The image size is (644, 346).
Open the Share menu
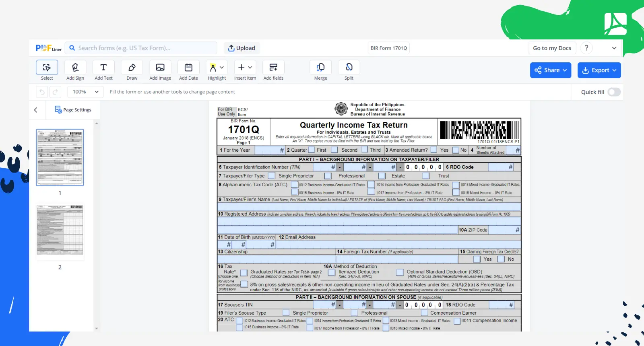click(551, 70)
